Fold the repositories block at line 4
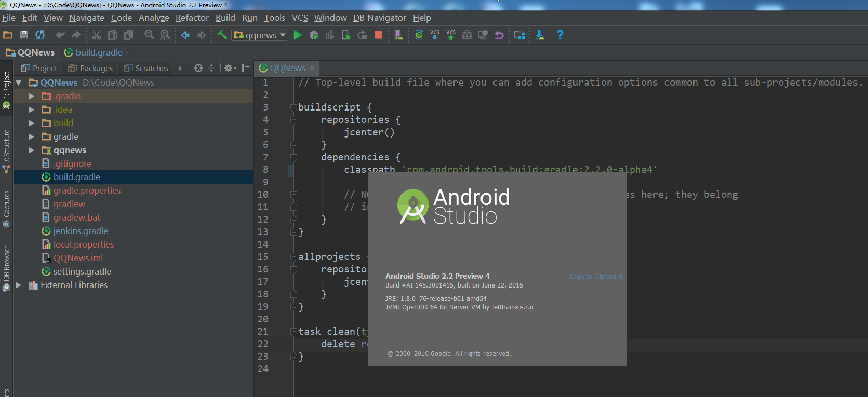The height and width of the screenshot is (397, 868). [x=293, y=120]
